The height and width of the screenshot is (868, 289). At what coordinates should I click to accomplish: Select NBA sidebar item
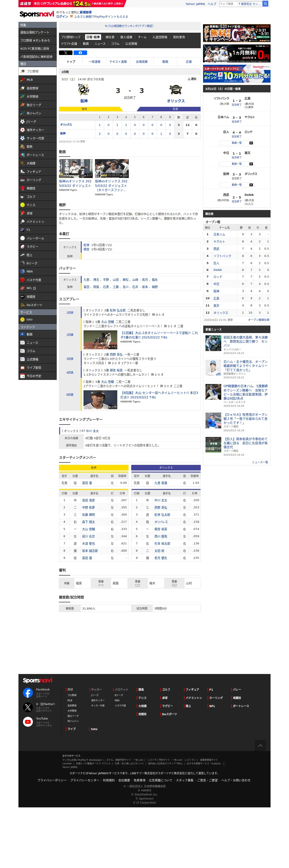(x=37, y=272)
